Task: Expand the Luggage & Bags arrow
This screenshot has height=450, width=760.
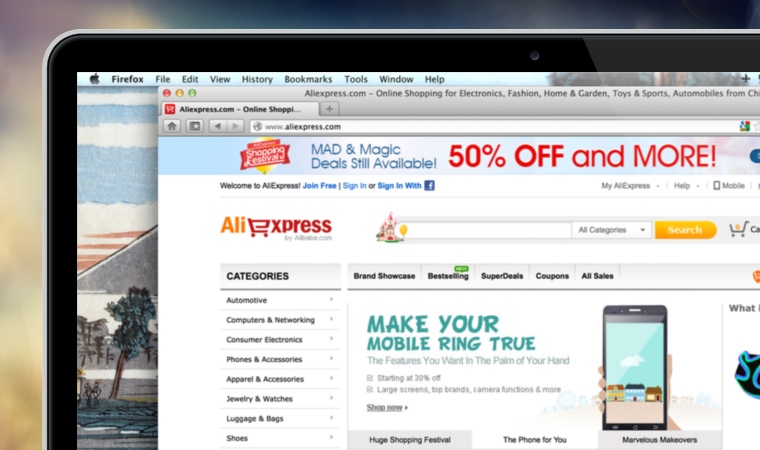Action: point(332,418)
